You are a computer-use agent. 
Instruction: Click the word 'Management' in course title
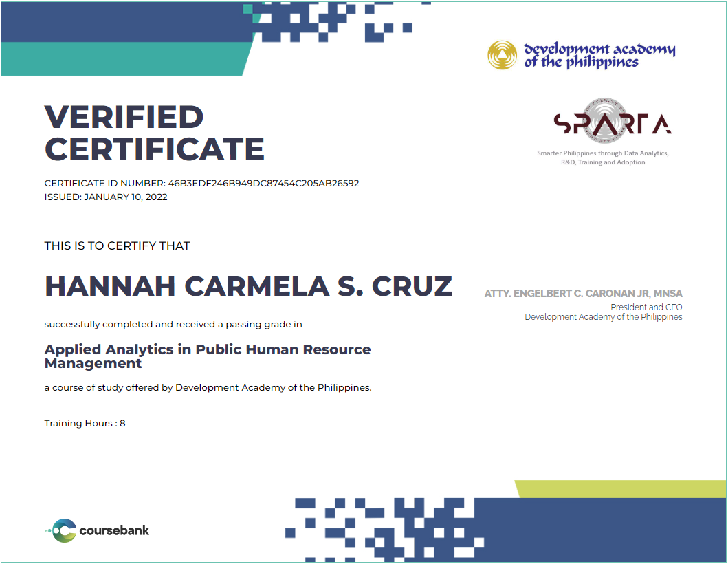[93, 363]
